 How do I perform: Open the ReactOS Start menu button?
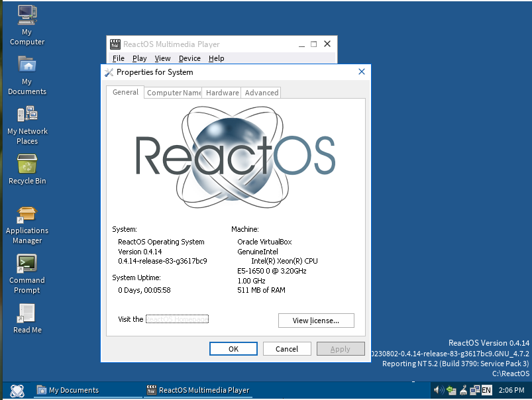coord(17,391)
